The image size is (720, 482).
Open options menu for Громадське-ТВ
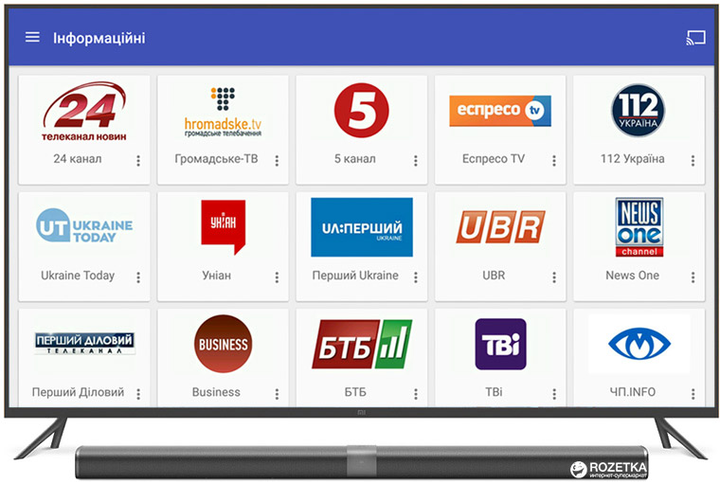(x=277, y=160)
